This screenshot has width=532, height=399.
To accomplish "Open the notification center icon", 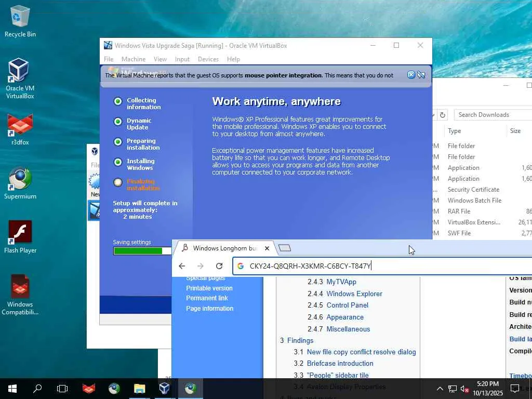I will [x=515, y=389].
